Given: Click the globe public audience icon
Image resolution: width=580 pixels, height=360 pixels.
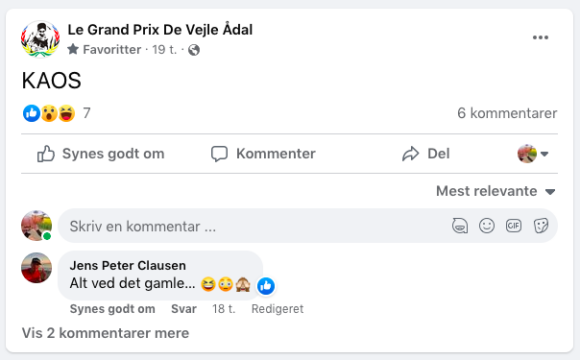Looking at the screenshot, I should click(x=194, y=50).
